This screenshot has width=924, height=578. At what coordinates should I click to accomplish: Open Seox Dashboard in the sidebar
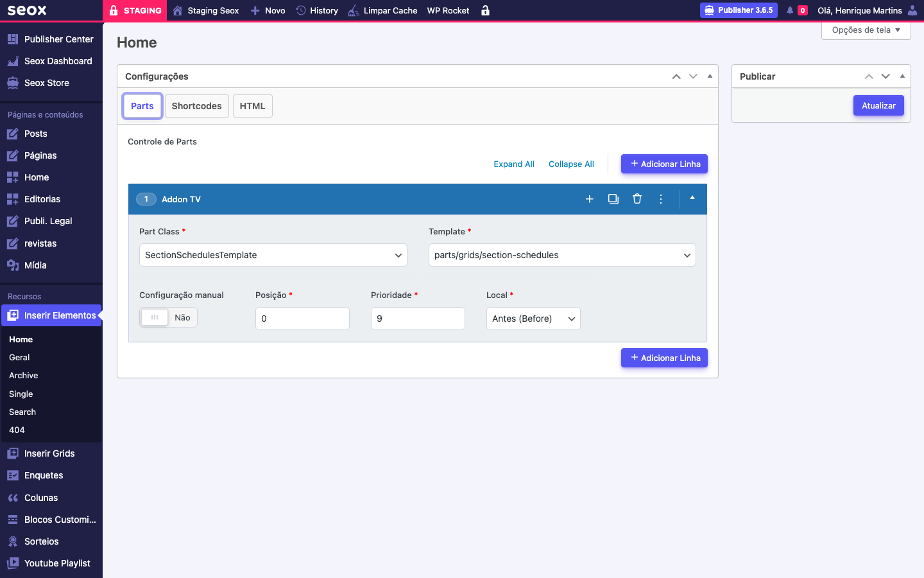[x=51, y=61]
